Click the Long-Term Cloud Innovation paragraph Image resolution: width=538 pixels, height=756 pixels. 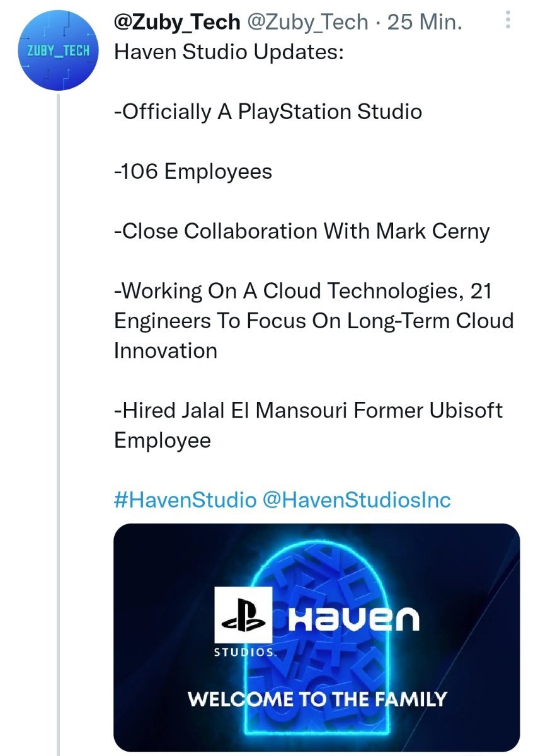[314, 321]
